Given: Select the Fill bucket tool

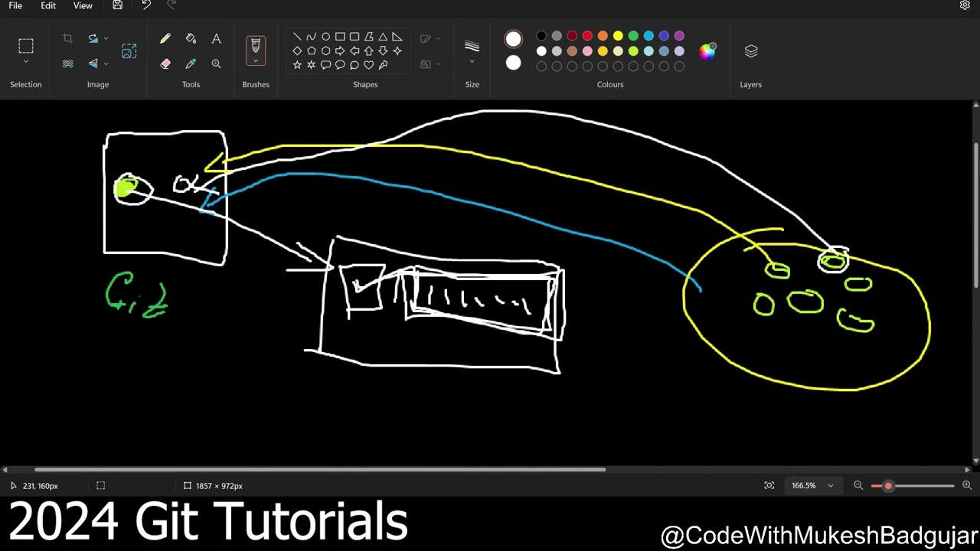Looking at the screenshot, I should [x=191, y=38].
